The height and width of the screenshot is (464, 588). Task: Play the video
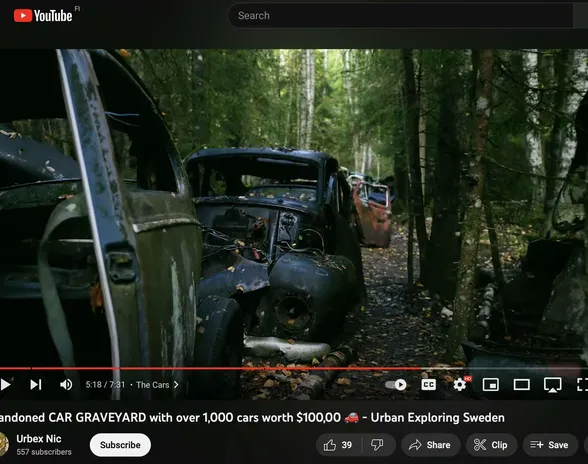pyautogui.click(x=5, y=384)
